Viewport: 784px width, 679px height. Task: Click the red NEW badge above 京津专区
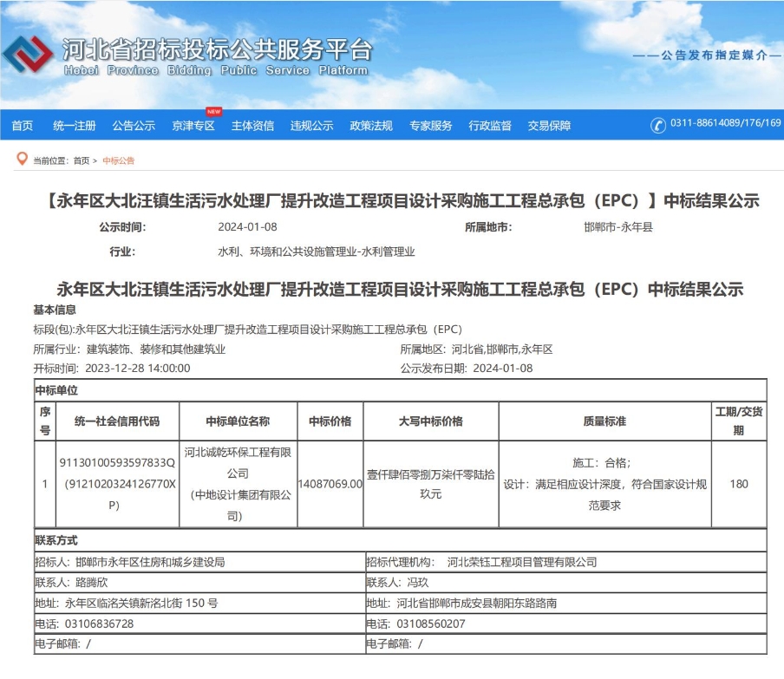213,112
